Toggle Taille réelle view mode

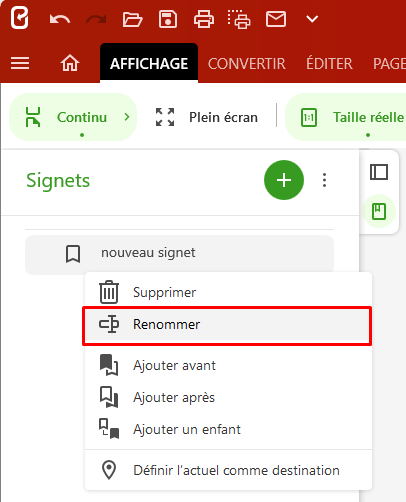coord(347,117)
